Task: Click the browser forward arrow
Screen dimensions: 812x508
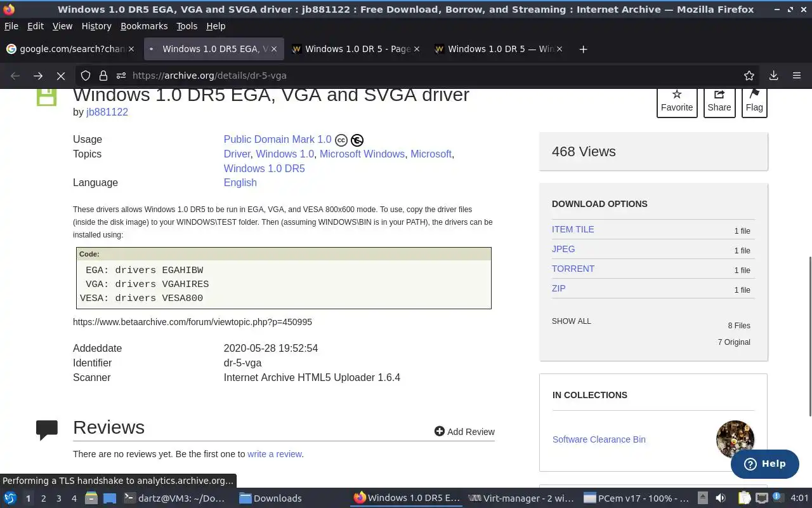Action: coord(38,76)
